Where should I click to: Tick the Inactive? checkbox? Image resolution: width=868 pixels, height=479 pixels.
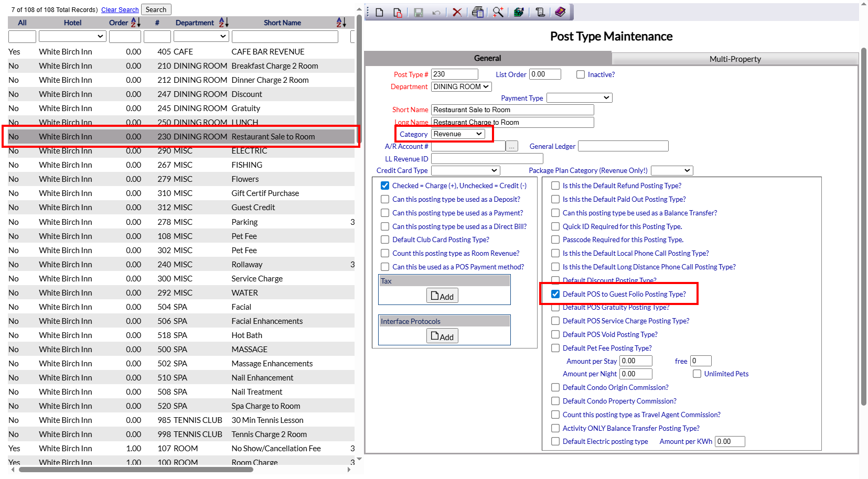[581, 74]
